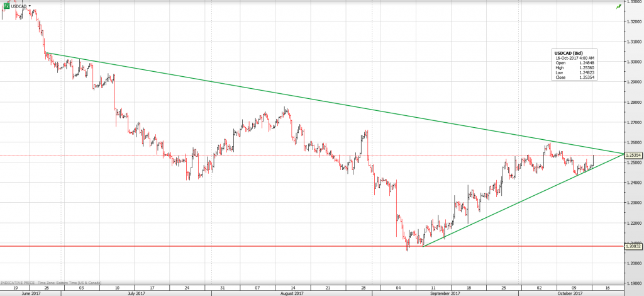The width and height of the screenshot is (644, 296).
Task: Click the 1.25354 current price tag
Action: [633, 155]
